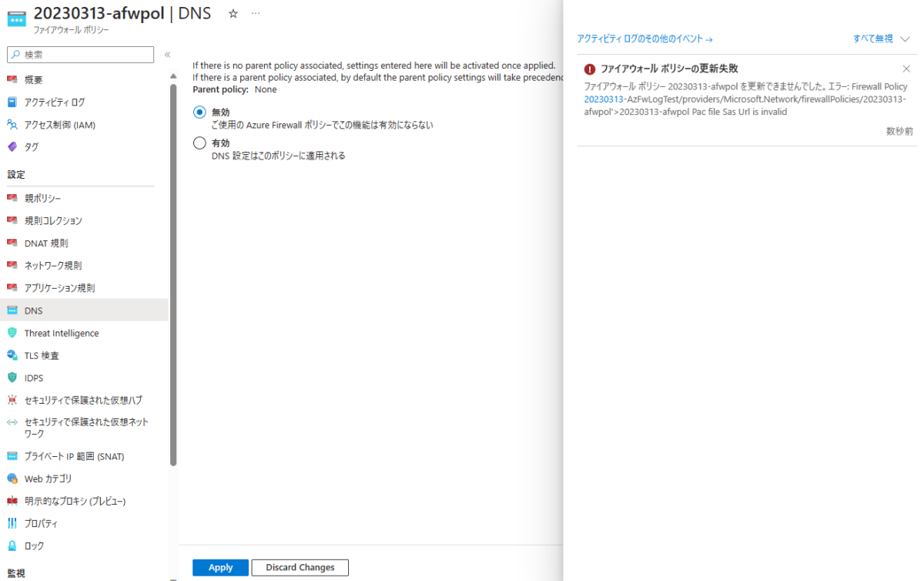The height and width of the screenshot is (581, 924).
Task: Click the ファイアウォール ポリシーの更新失敗 title
Action: [669, 69]
